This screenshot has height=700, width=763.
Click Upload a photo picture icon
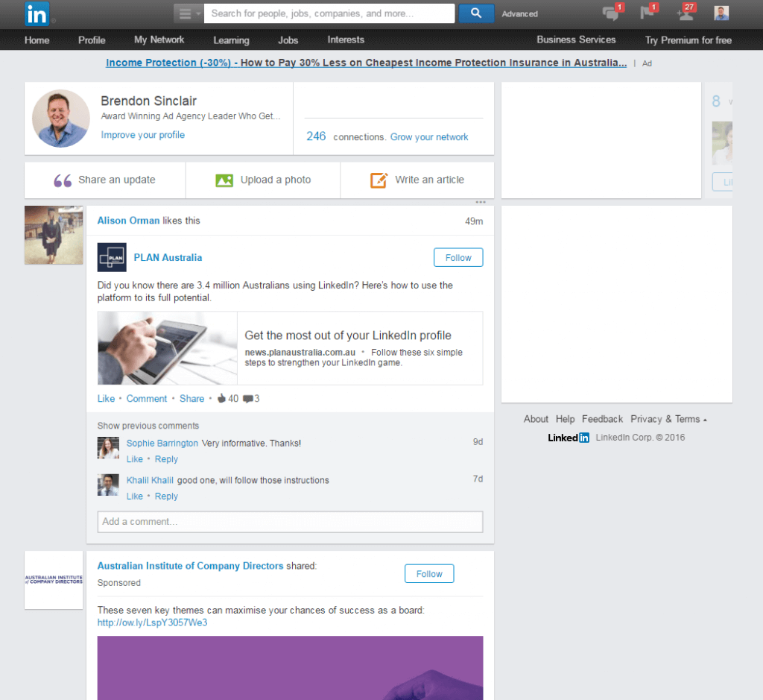[224, 180]
